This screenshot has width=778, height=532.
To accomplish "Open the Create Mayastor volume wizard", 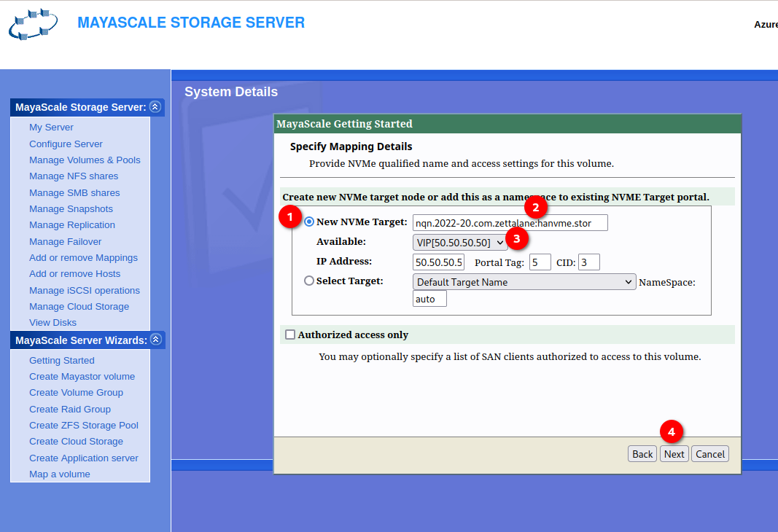I will click(x=82, y=377).
